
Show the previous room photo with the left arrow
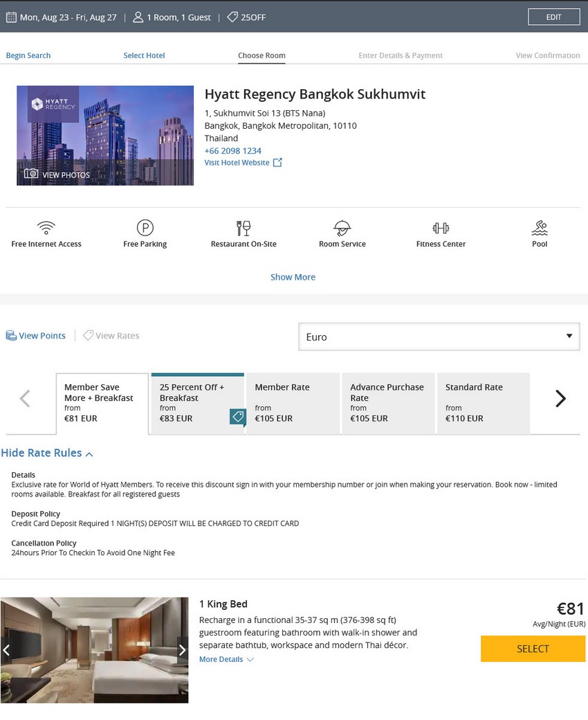coord(6,650)
